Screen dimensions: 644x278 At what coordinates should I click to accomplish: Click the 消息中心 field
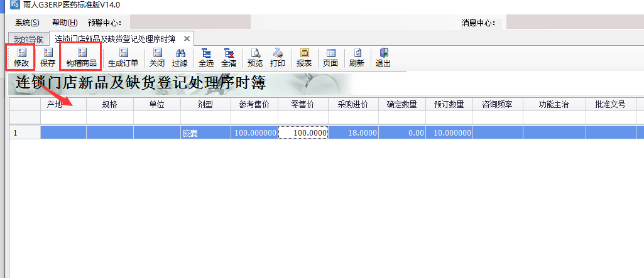click(575, 22)
